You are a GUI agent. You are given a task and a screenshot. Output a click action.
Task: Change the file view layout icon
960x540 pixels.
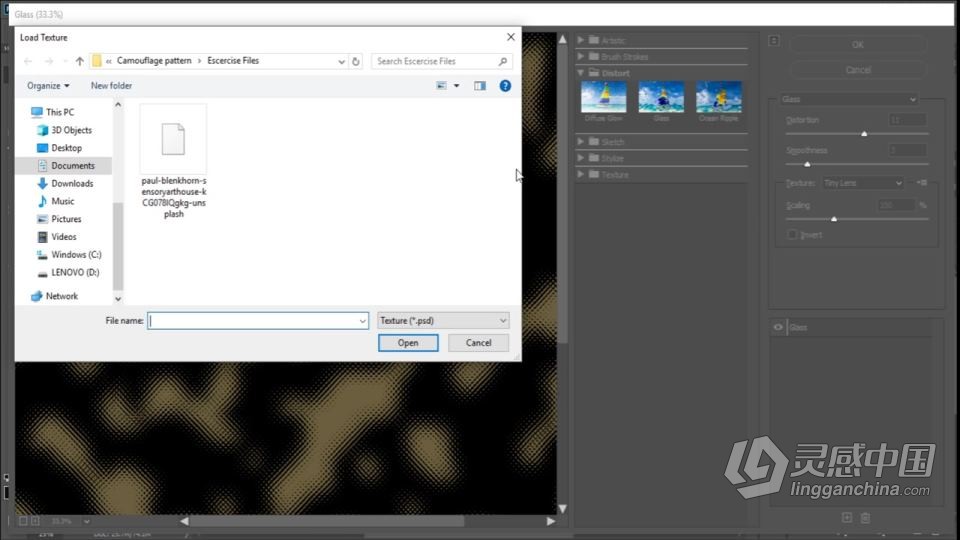(x=441, y=86)
